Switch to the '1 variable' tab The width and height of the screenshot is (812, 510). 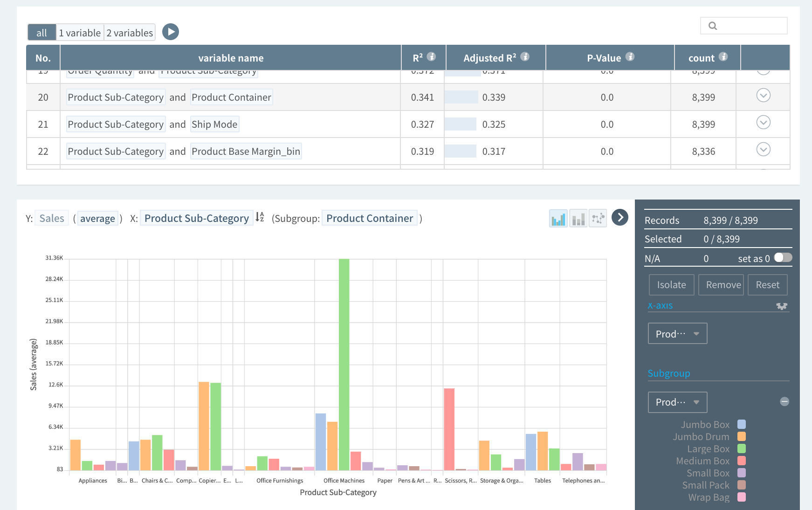80,33
